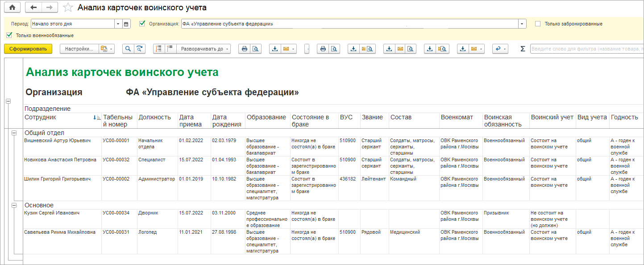Screen dimensions: 644x265
Task: Click the Сформировать button
Action: point(28,49)
